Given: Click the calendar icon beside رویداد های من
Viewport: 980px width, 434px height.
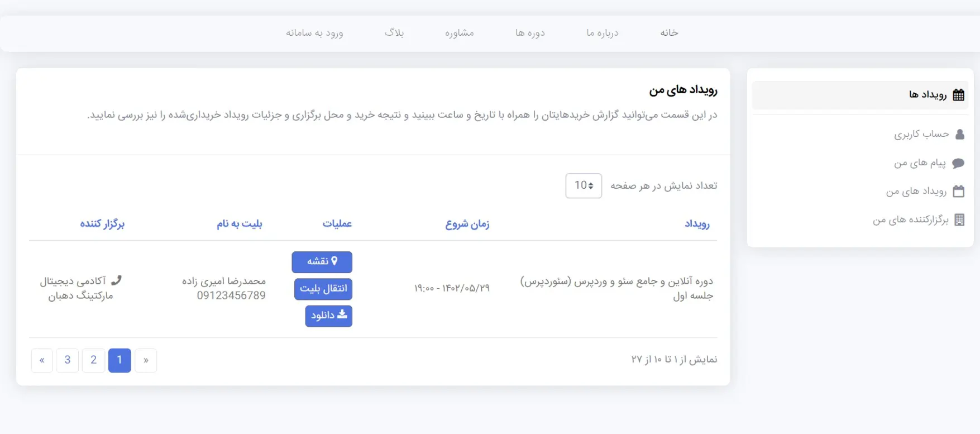Looking at the screenshot, I should coord(958,192).
